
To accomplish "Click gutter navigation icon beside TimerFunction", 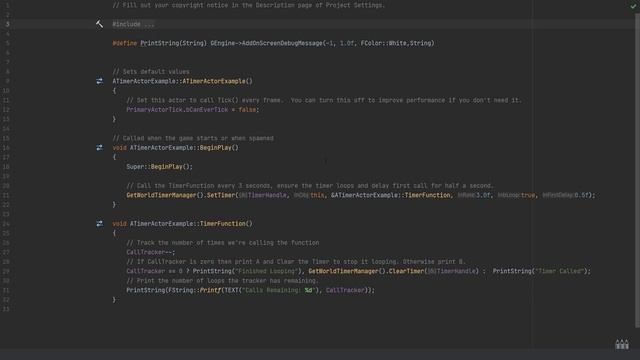I will click(x=100, y=224).
